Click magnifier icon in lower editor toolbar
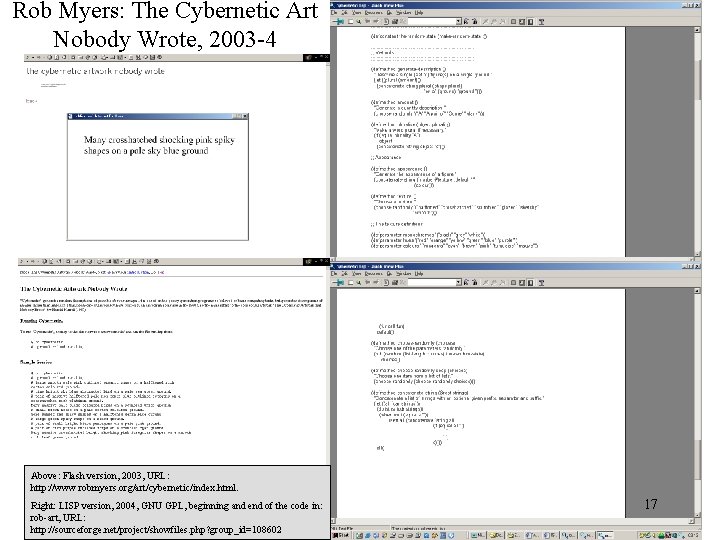The width and height of the screenshot is (720, 540). point(359,282)
